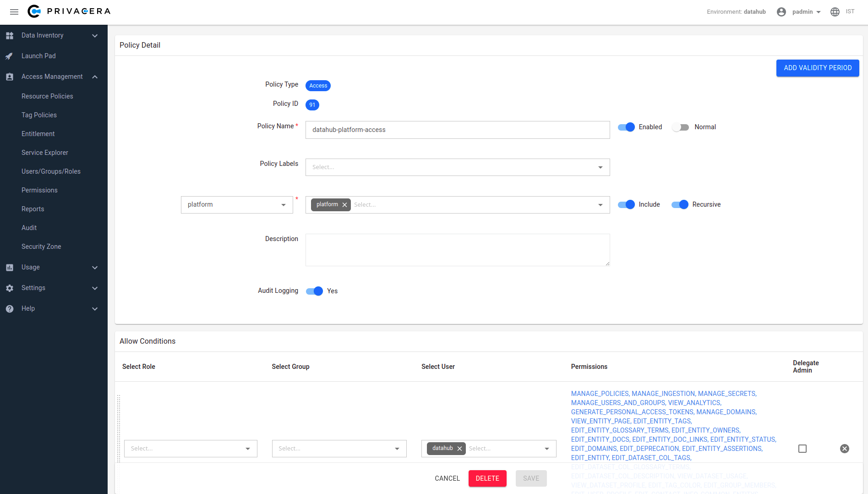This screenshot has height=494, width=868.
Task: Check the Delegate Admin checkbox
Action: point(802,449)
